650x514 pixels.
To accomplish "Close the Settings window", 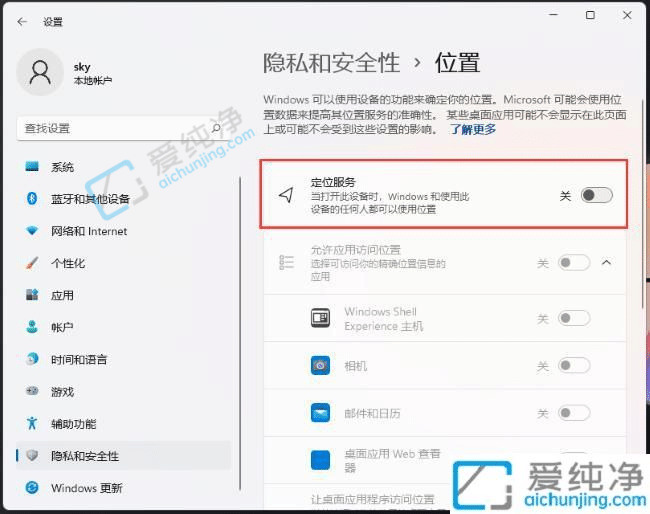I will pos(627,15).
